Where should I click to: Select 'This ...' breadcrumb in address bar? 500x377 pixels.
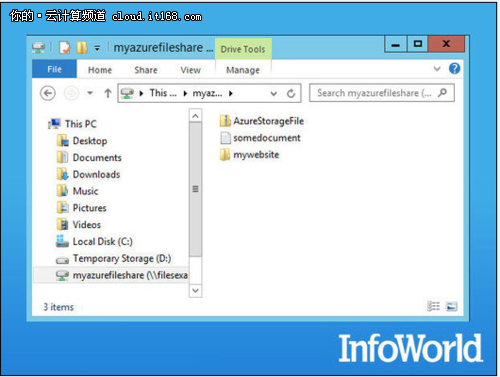(163, 93)
